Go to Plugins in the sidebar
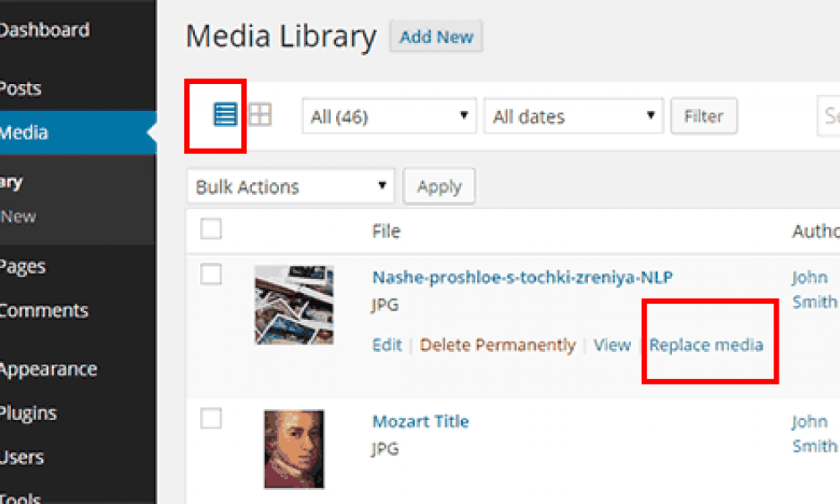840x504 pixels. point(28,412)
